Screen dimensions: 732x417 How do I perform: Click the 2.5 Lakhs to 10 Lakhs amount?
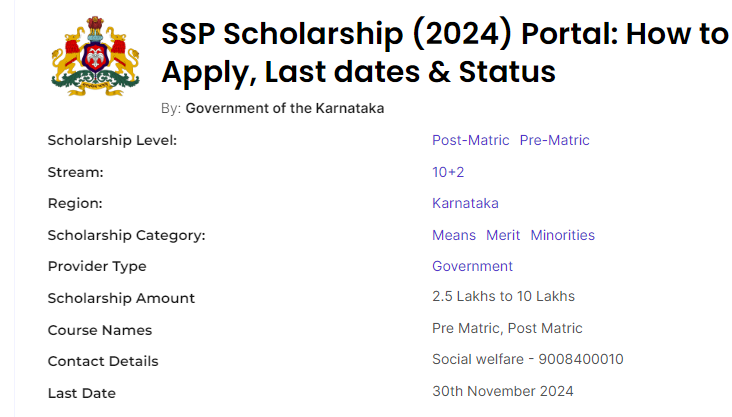(503, 296)
